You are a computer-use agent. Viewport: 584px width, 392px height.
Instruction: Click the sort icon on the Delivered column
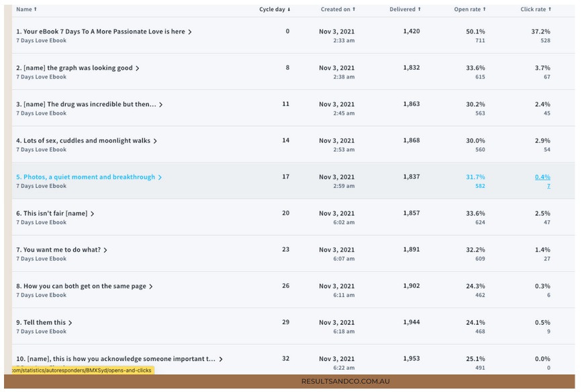click(x=419, y=9)
